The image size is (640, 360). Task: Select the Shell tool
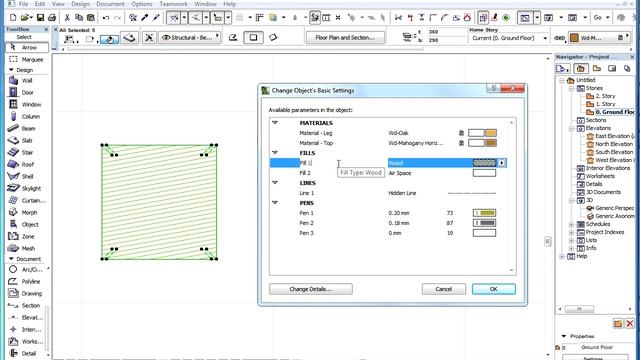coord(27,176)
